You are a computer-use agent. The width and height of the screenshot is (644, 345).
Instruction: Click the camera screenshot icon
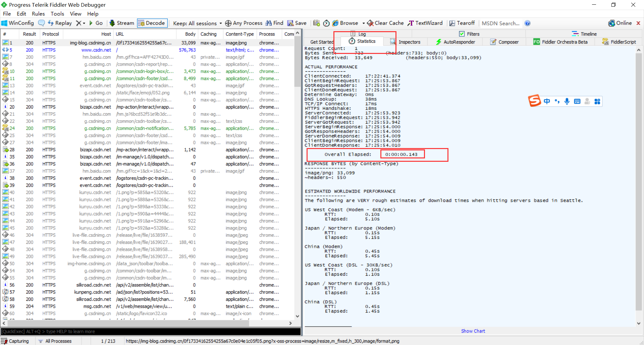[316, 23]
